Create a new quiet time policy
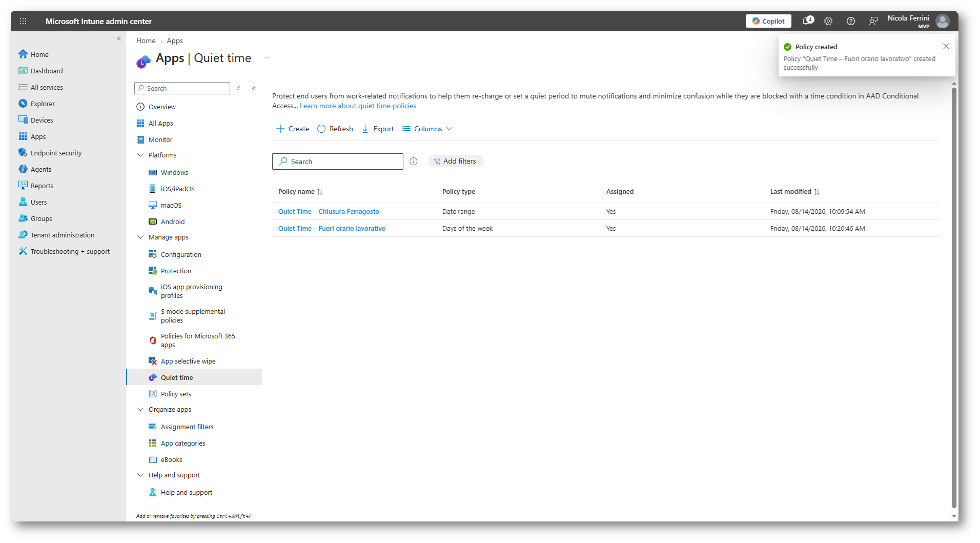 [x=293, y=129]
